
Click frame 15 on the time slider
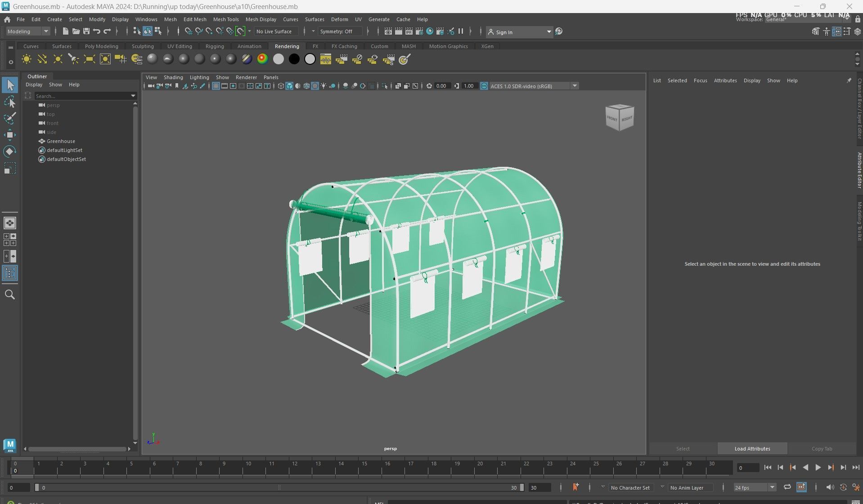click(x=364, y=468)
